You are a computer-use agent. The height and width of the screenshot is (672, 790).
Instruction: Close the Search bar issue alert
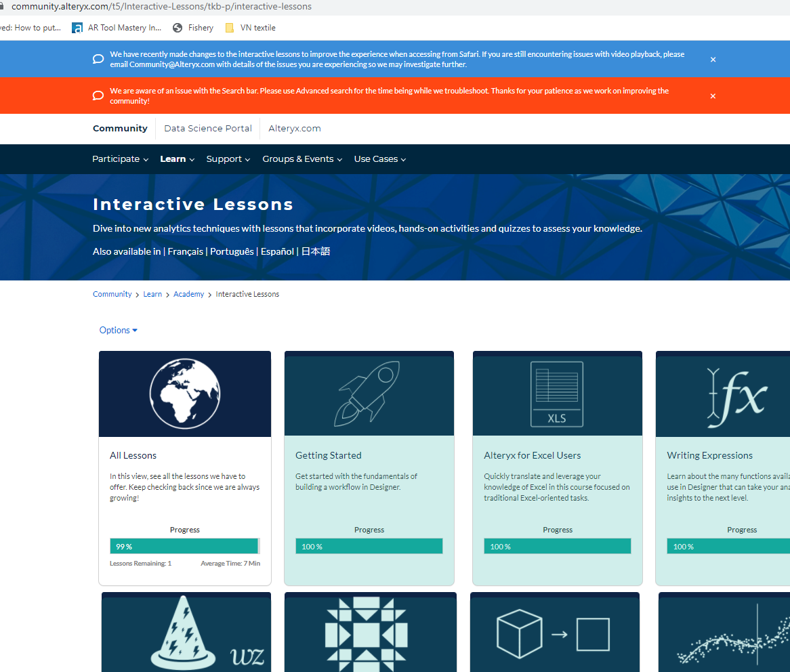point(713,96)
